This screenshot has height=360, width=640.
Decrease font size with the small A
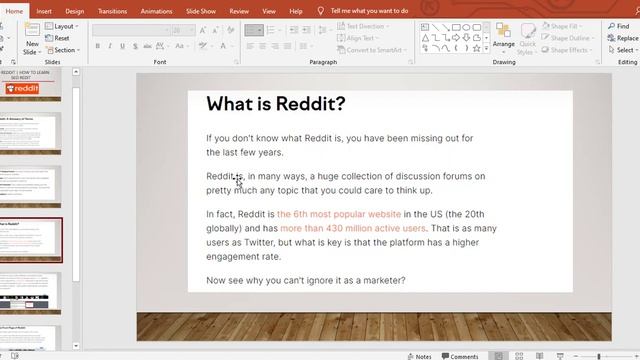point(216,30)
